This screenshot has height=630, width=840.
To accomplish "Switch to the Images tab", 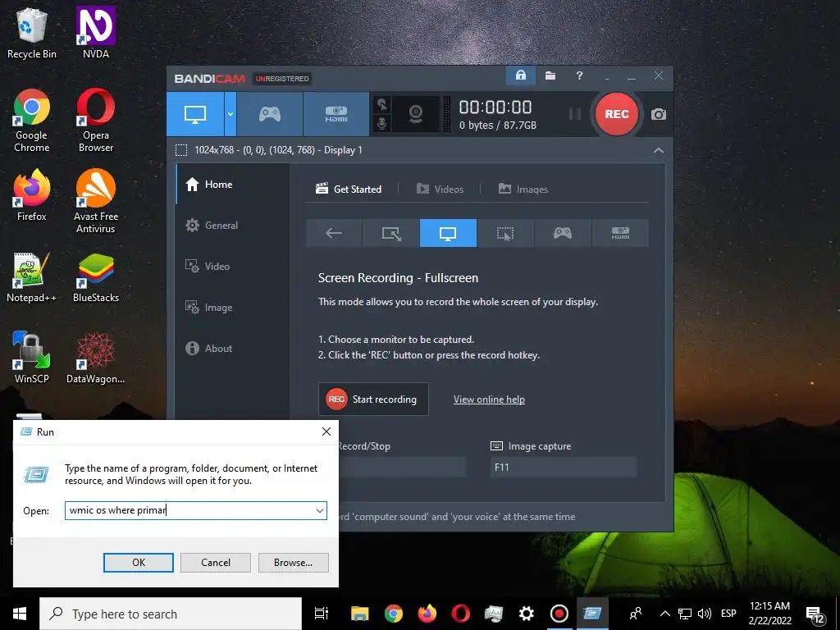I will [x=523, y=189].
